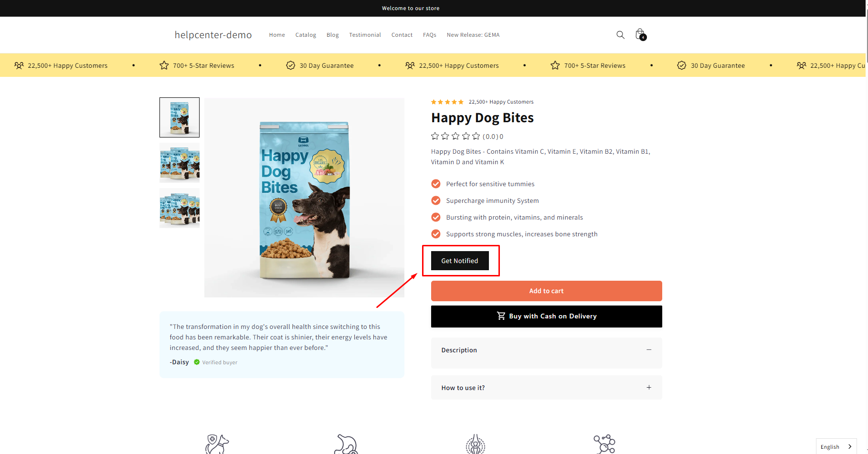
Task: Click the green verified buyer check badge
Action: point(197,362)
